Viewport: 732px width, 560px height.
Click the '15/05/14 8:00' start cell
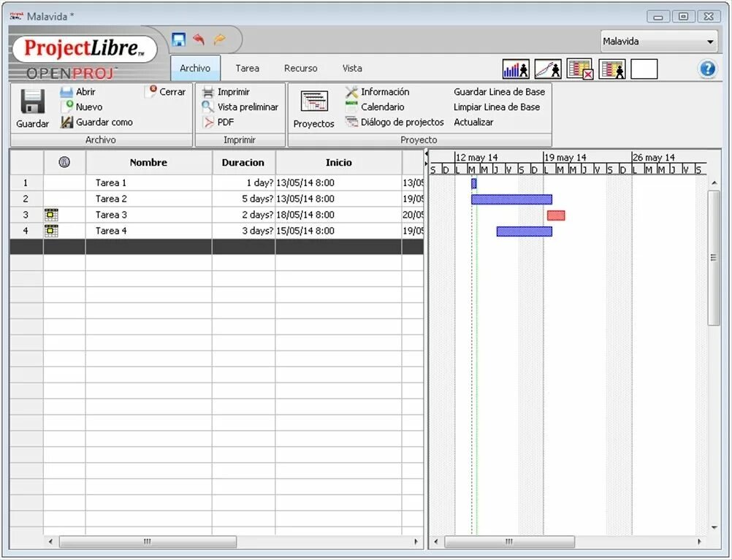(338, 231)
